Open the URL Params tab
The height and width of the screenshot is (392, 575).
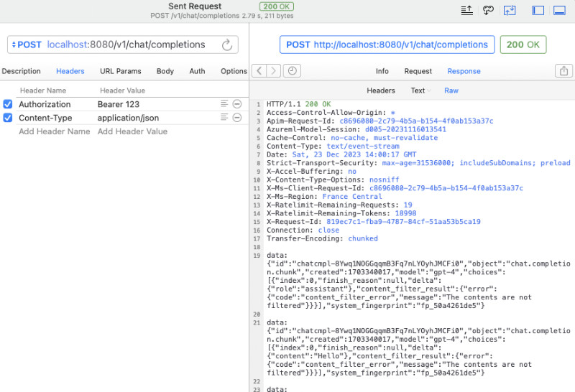click(120, 71)
